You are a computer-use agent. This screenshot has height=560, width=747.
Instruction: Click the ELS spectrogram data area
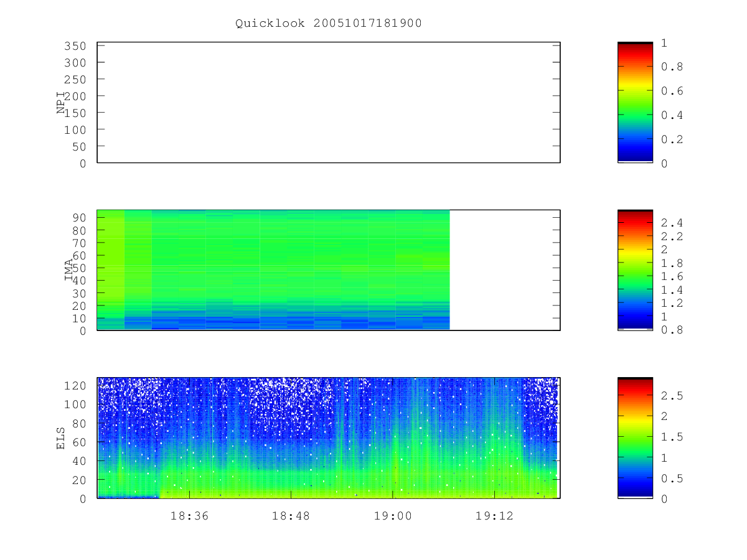click(x=329, y=437)
